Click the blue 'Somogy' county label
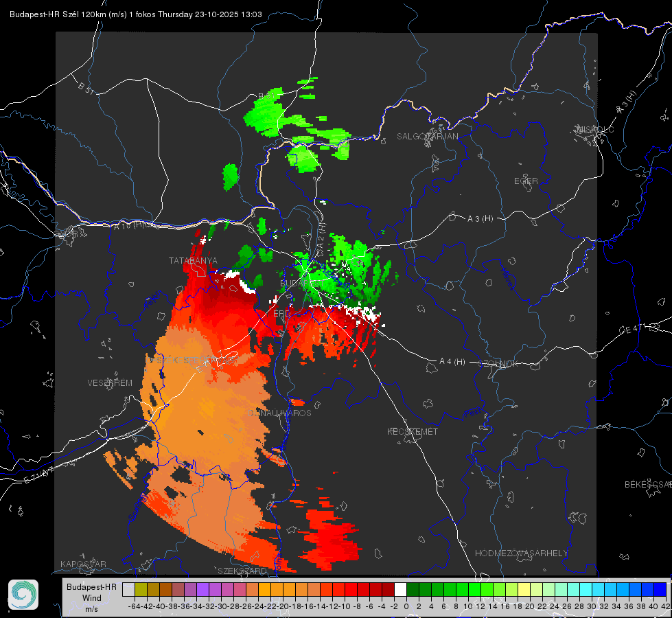The height and width of the screenshot is (618, 672). coord(138,505)
